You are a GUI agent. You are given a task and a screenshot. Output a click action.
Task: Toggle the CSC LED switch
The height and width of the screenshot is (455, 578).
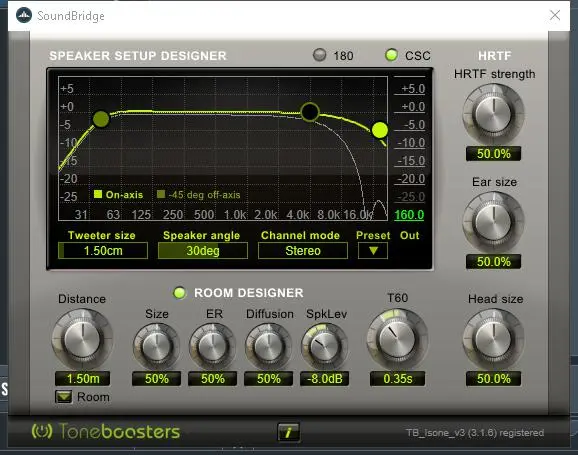click(x=391, y=55)
